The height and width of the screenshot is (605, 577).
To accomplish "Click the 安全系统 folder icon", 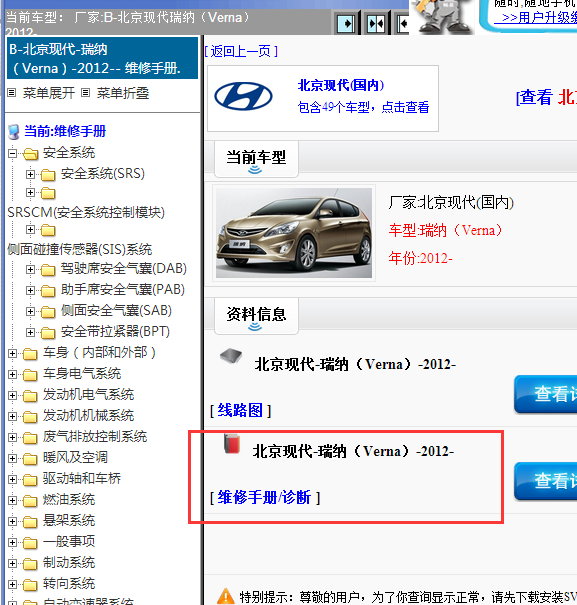I will tap(30, 154).
